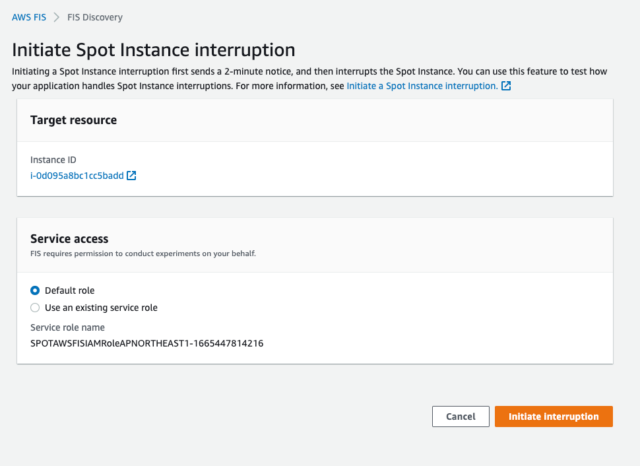
Task: Open instance i-0d095a8bc1cc5badd link
Action: tap(77, 175)
